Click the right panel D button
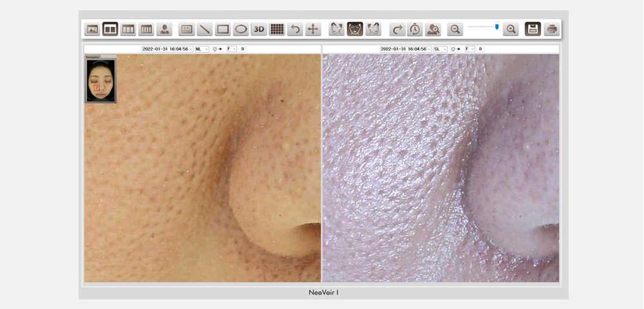644x309 pixels. pyautogui.click(x=480, y=49)
